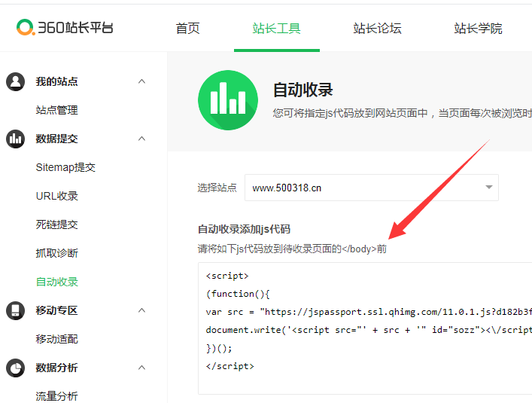Viewport: 532px width, 403px height.
Task: Open 死链提交 in the sidebar
Action: (57, 224)
